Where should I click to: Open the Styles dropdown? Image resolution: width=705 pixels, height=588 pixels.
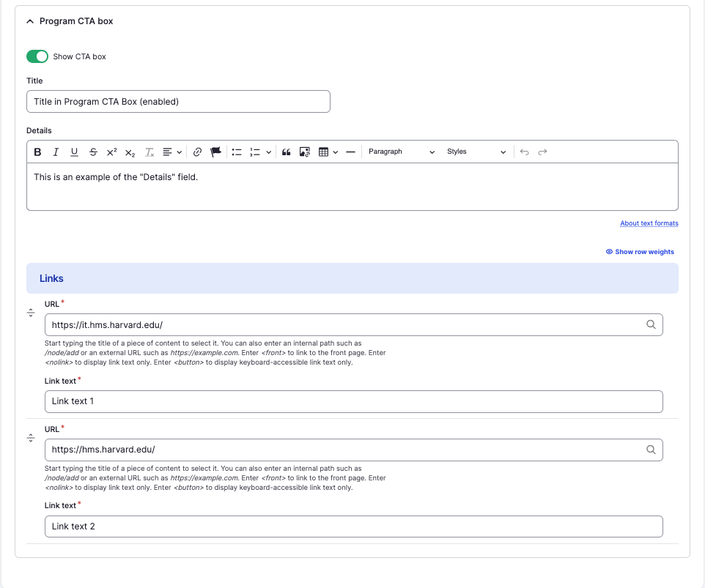pyautogui.click(x=476, y=152)
